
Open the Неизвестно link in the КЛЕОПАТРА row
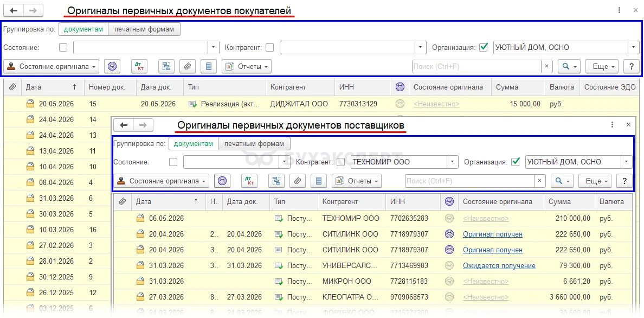pyautogui.click(x=486, y=297)
